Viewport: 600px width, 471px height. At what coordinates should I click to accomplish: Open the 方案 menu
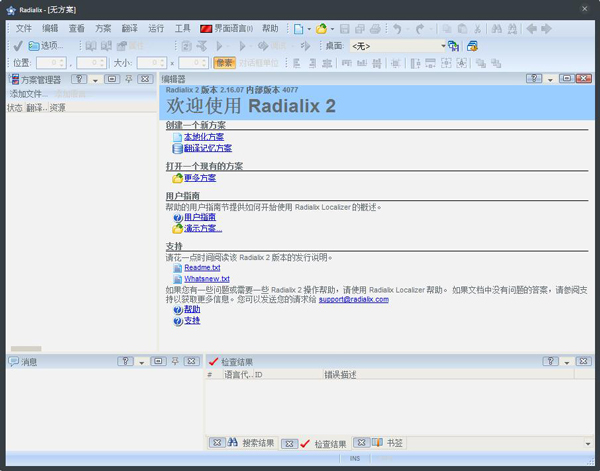point(103,28)
